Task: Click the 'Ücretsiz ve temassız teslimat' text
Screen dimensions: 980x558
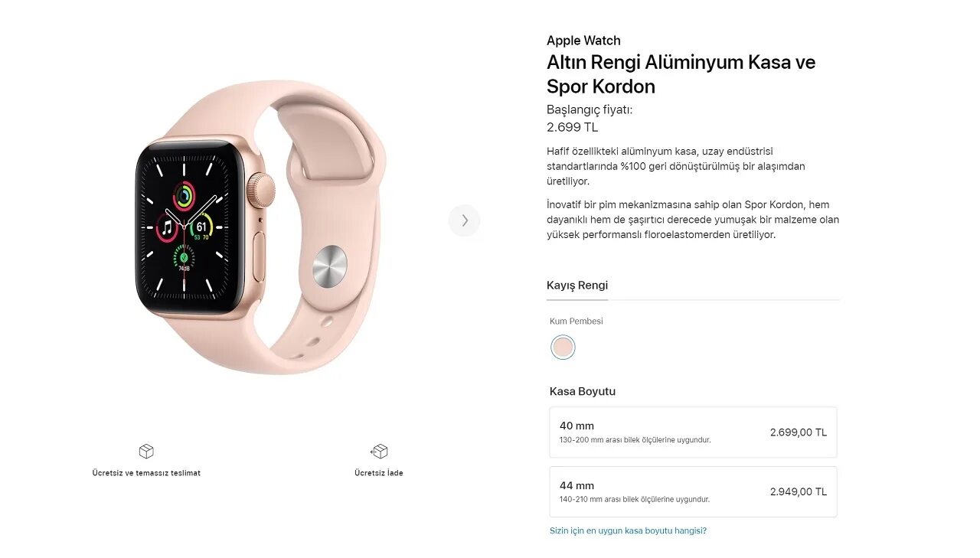Action: pyautogui.click(x=146, y=473)
